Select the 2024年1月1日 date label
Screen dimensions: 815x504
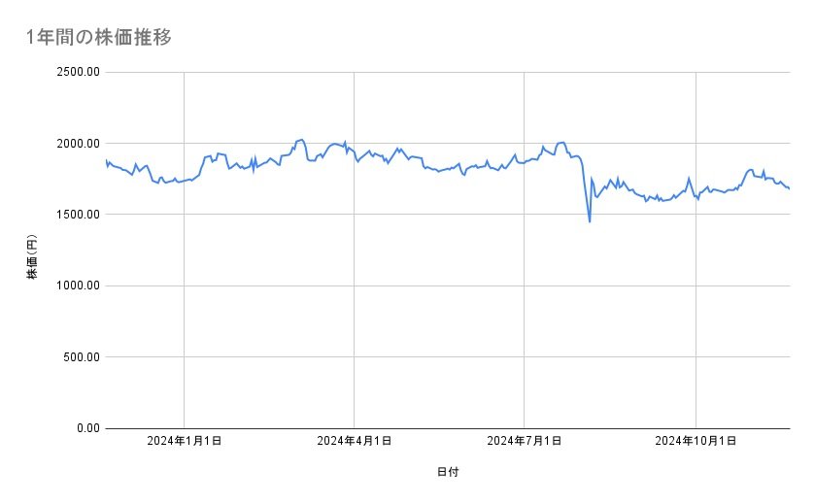[185, 442]
